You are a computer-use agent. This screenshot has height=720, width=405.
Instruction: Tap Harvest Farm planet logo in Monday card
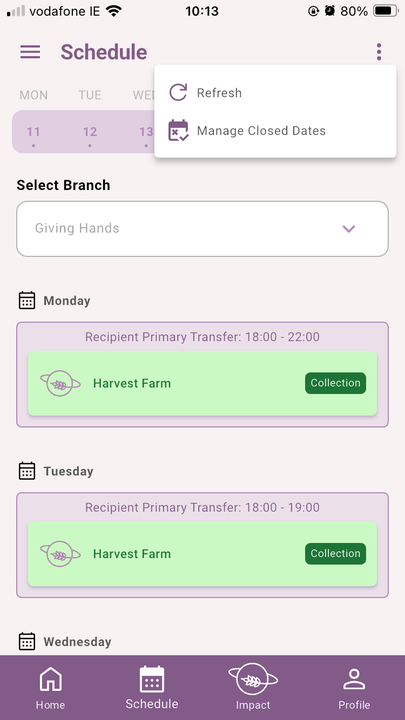(x=60, y=383)
